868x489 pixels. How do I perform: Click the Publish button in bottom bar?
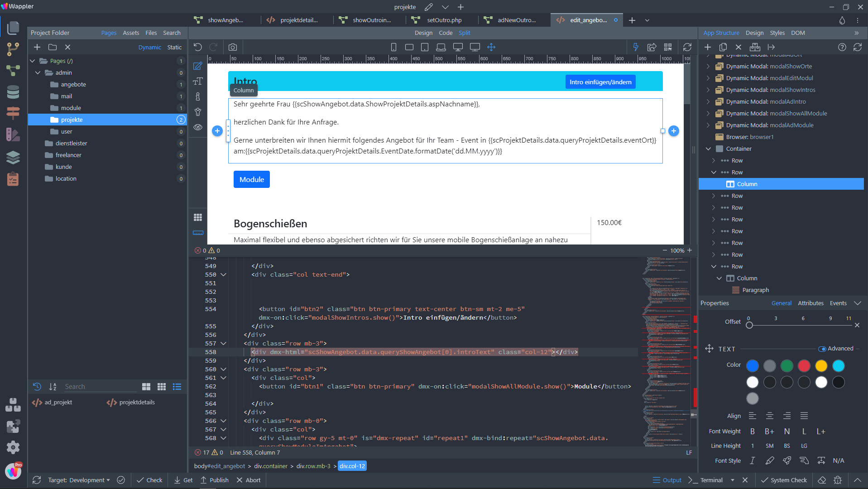pos(215,480)
